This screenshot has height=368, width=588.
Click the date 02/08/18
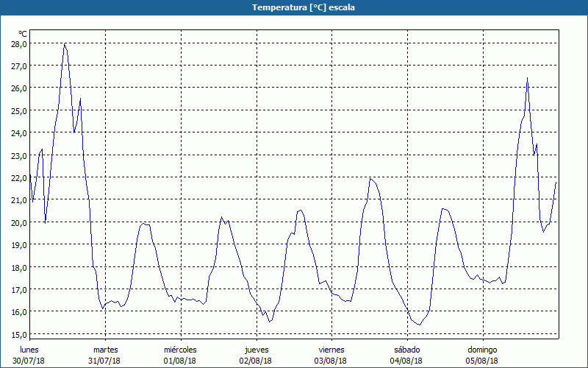(255, 361)
